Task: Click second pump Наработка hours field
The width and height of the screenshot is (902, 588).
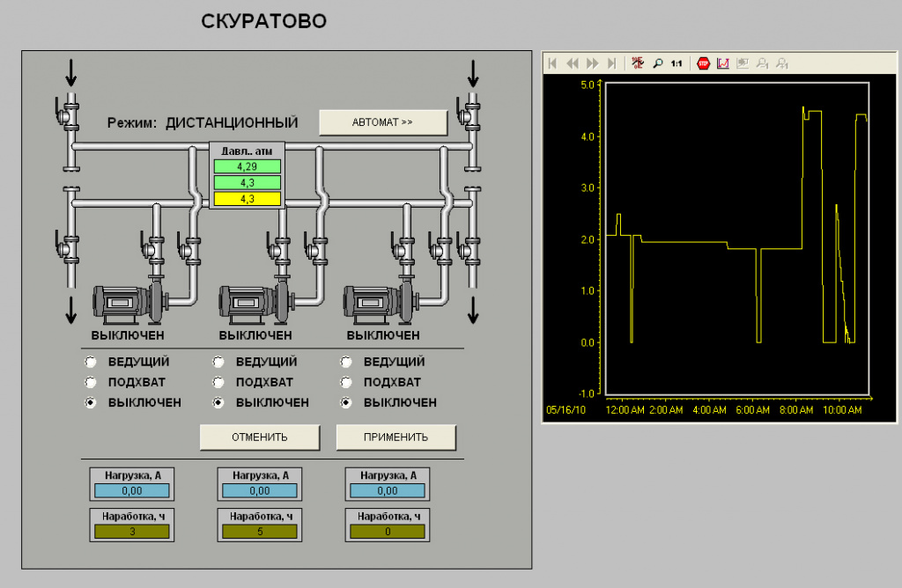Action: (x=260, y=532)
